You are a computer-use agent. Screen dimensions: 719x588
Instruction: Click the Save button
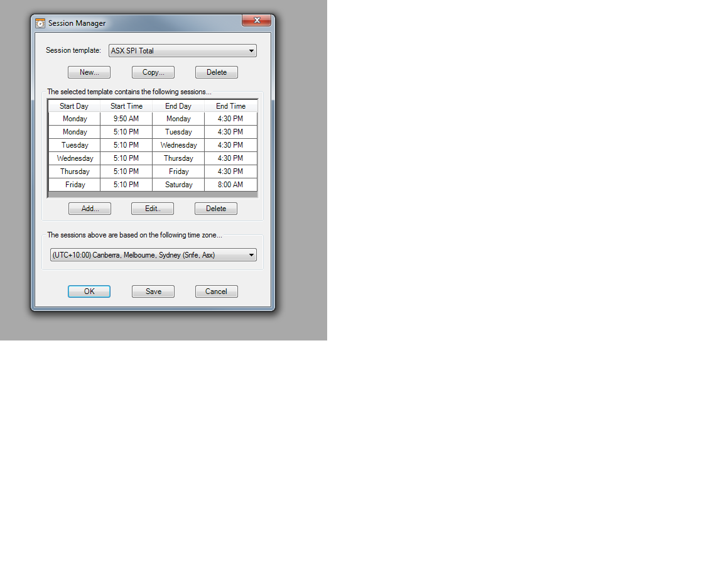153,291
